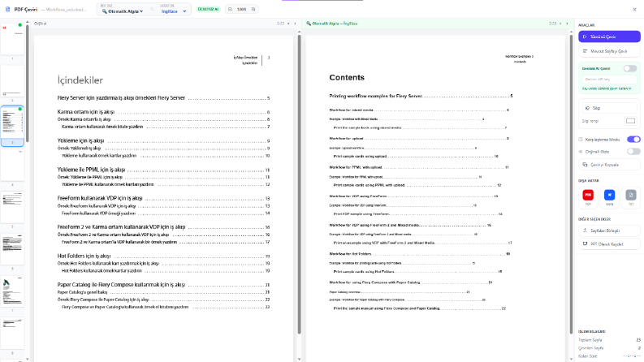The image size is (644, 362).
Task: Export translation as PDF
Action: click(588, 197)
